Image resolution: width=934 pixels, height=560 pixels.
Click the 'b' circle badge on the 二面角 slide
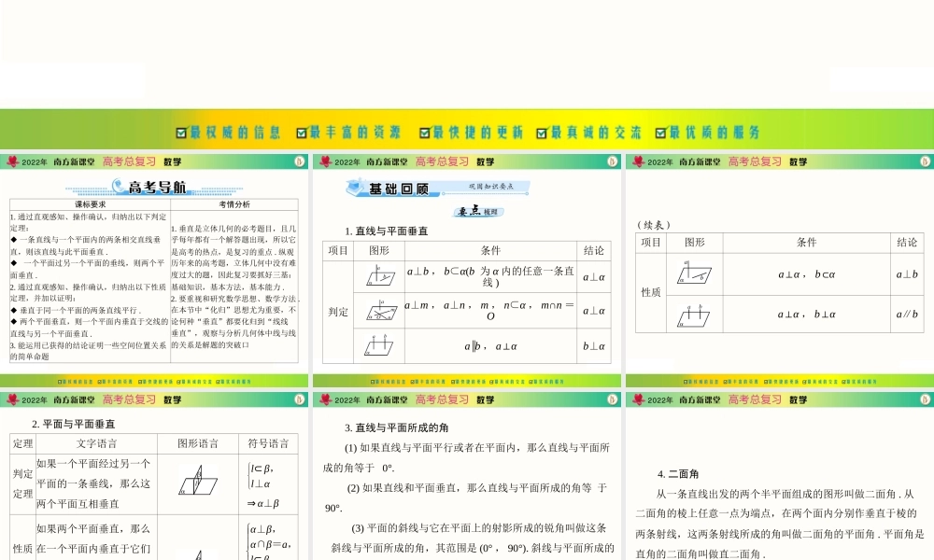[925, 399]
